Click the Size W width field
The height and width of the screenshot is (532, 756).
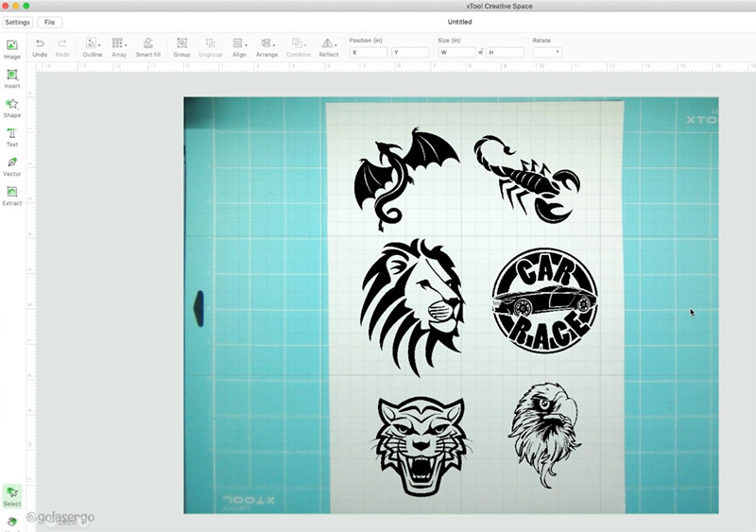click(458, 52)
